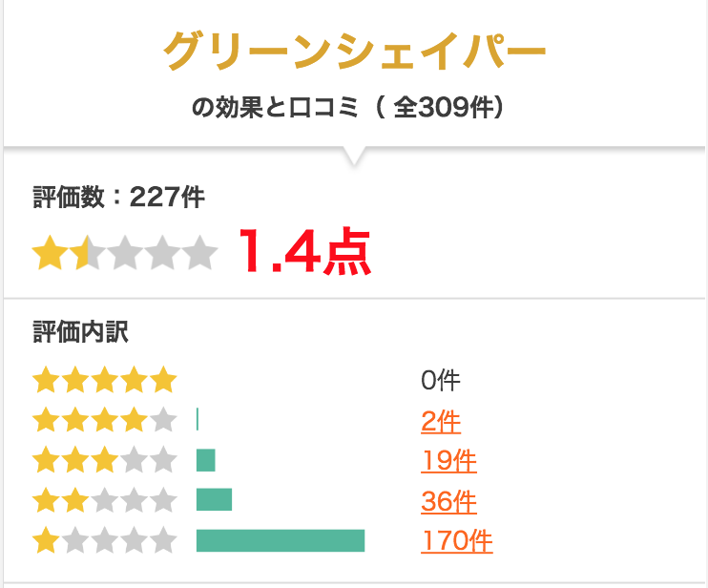Screen dimensions: 708x588
Task: Click the 0件 five-star count
Action: coord(440,380)
